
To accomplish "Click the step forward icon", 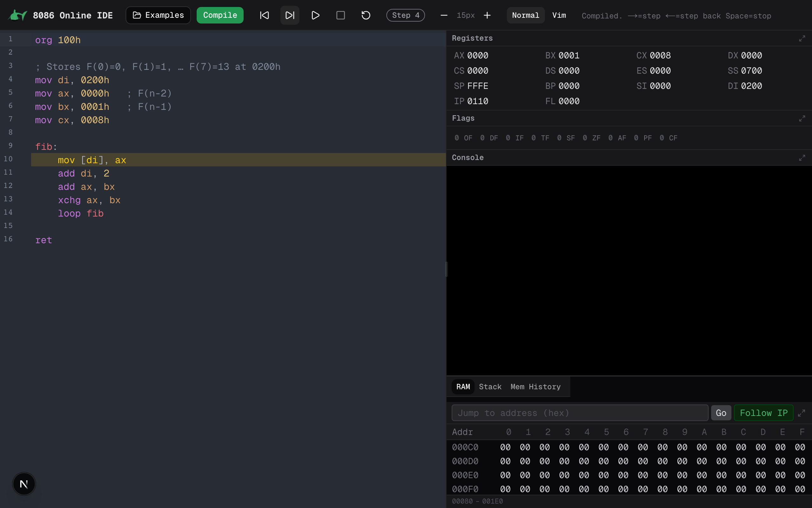I will pos(290,16).
